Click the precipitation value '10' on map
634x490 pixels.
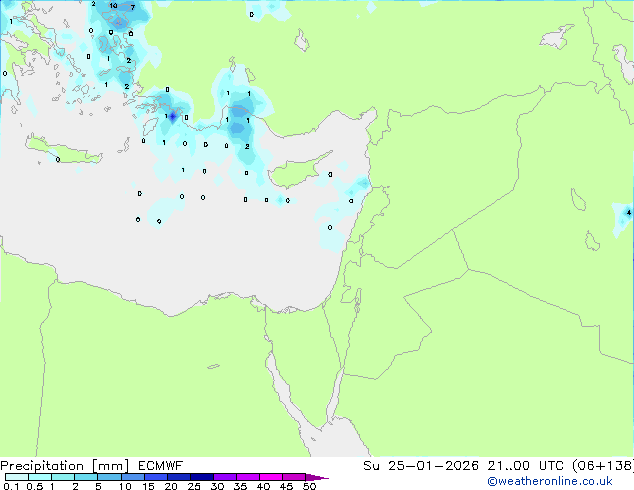[x=113, y=6]
